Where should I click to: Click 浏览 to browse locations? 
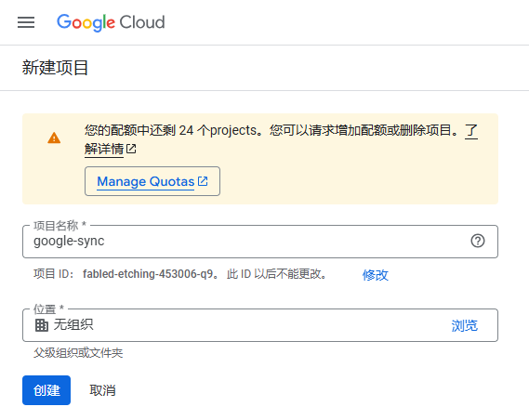465,325
